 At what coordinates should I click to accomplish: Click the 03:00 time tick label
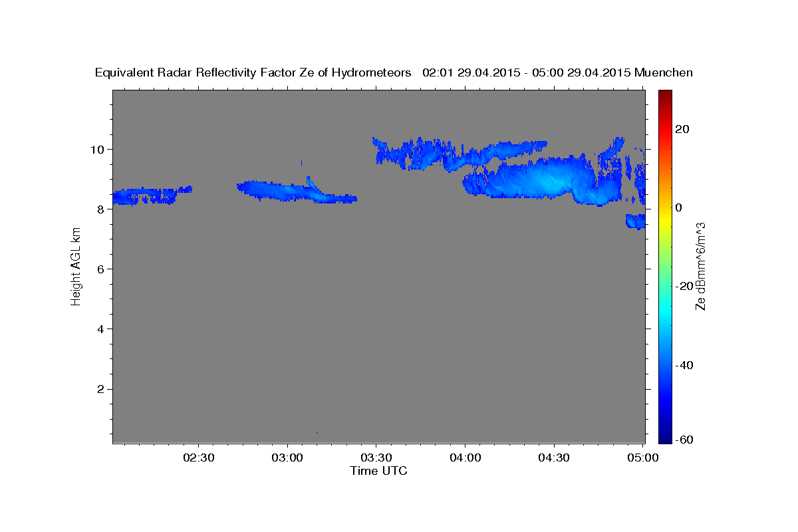[288, 458]
